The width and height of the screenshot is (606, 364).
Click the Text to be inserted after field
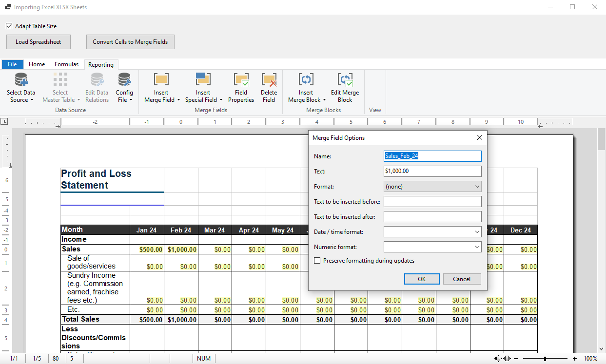tap(432, 217)
